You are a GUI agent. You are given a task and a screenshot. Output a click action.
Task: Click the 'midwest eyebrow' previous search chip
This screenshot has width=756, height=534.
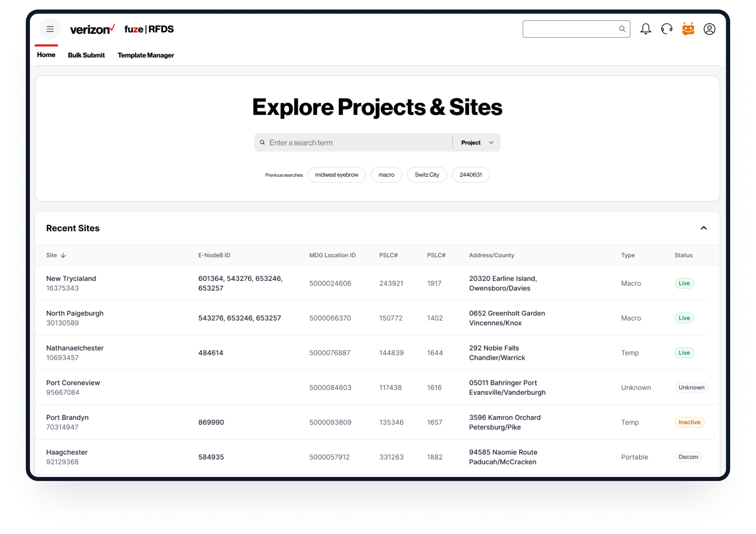(x=336, y=175)
